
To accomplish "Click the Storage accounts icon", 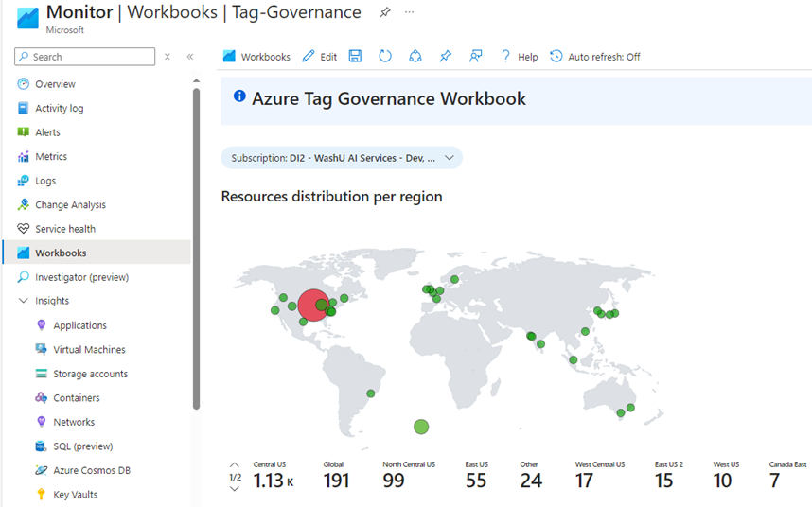I will (42, 374).
